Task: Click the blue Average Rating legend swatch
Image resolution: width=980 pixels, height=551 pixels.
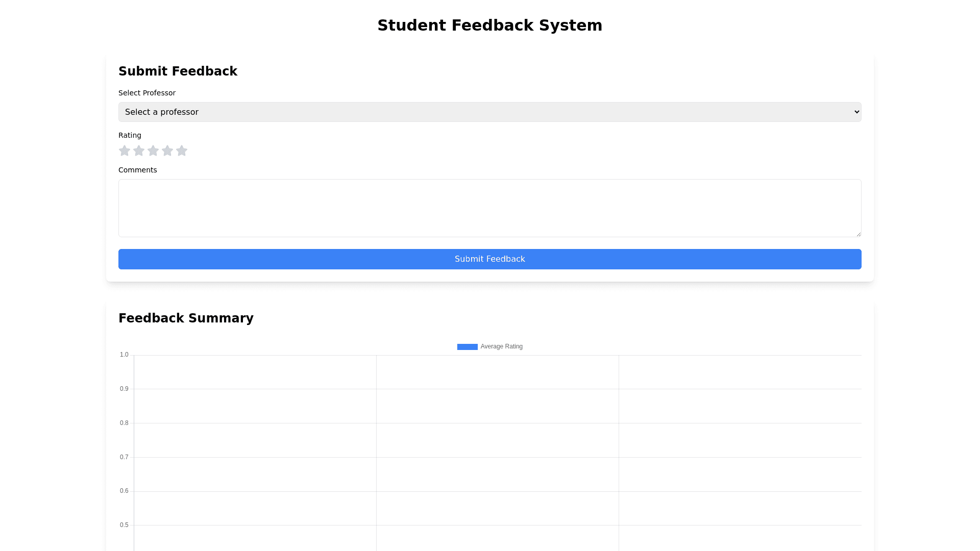Action: point(467,347)
